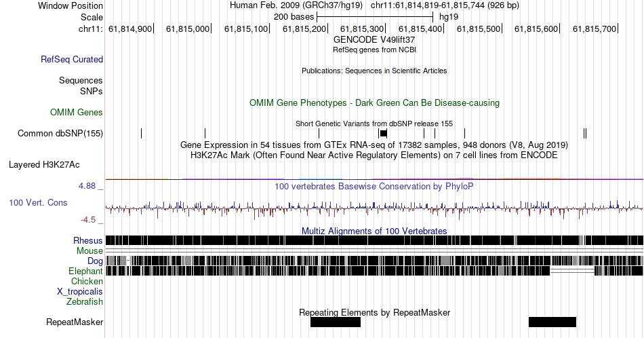644x338 pixels.
Task: Click the SNPs track label
Action: (x=92, y=91)
